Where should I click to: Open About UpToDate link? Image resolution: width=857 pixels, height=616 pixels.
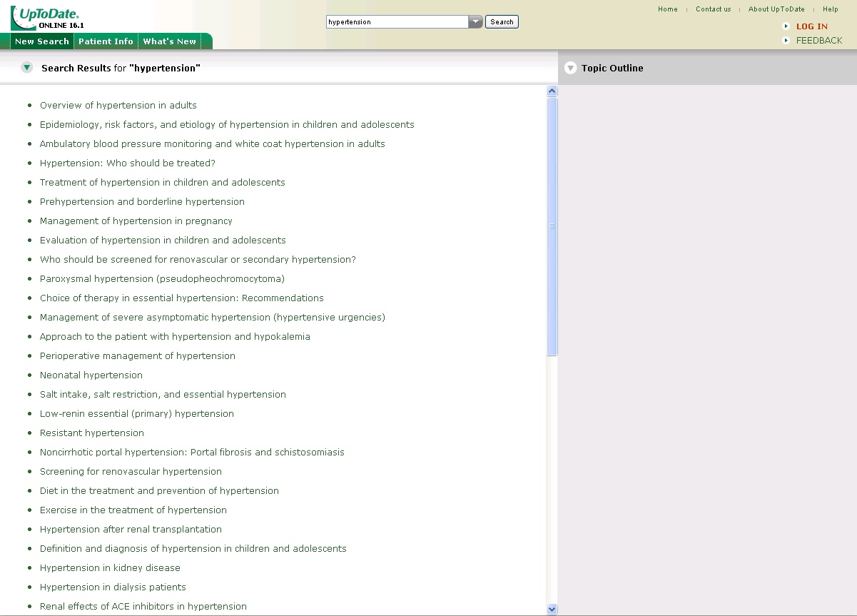[776, 9]
